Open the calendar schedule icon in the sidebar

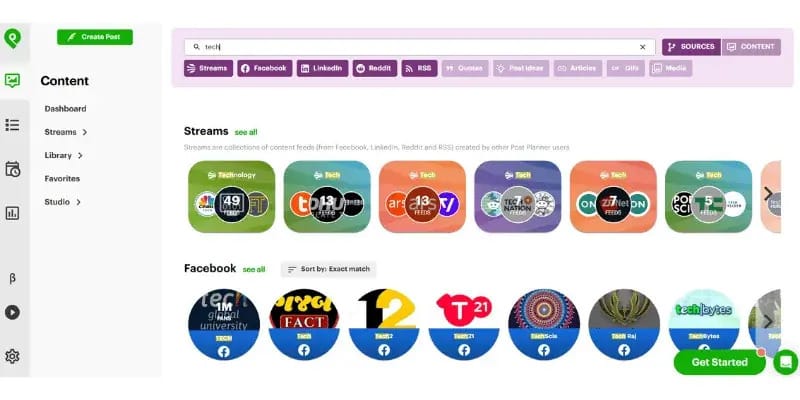[x=12, y=169]
